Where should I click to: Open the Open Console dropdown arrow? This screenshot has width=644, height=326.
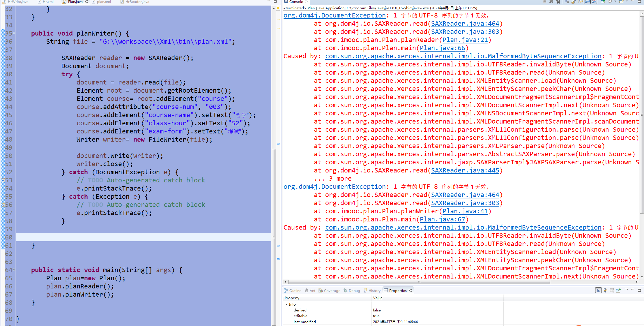[x=627, y=1]
